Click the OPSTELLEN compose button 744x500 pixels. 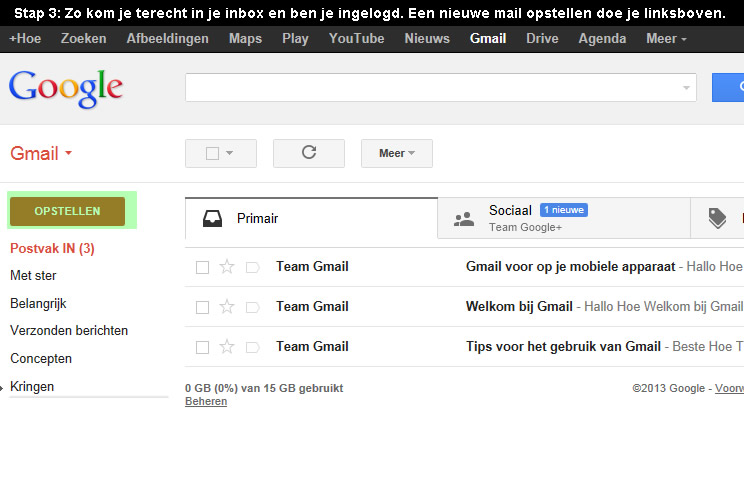point(67,211)
